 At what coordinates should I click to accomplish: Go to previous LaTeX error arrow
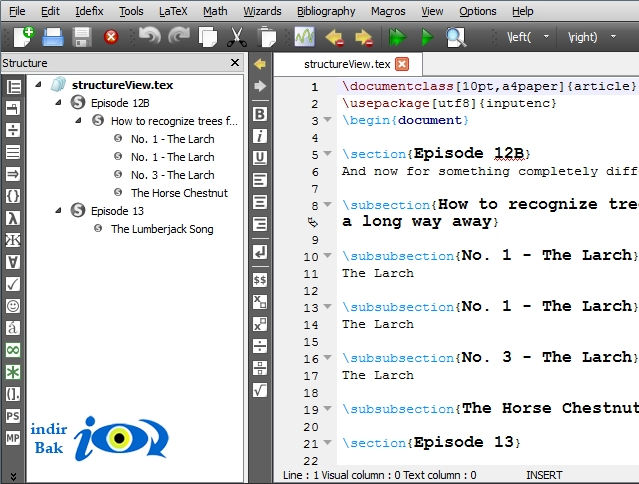click(x=334, y=37)
